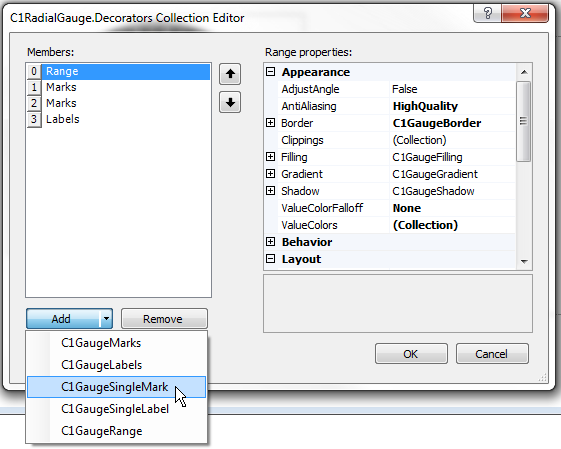Select the Marks member at index 2

[x=118, y=103]
